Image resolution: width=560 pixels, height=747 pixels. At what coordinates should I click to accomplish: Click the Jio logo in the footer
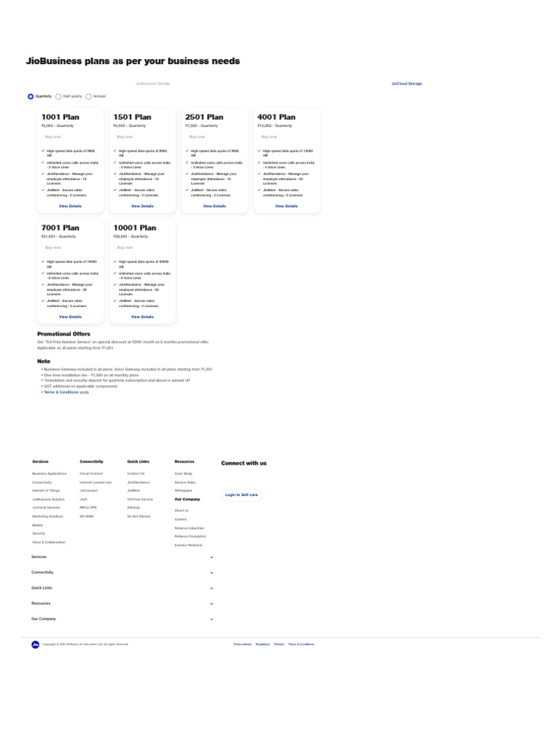35,645
